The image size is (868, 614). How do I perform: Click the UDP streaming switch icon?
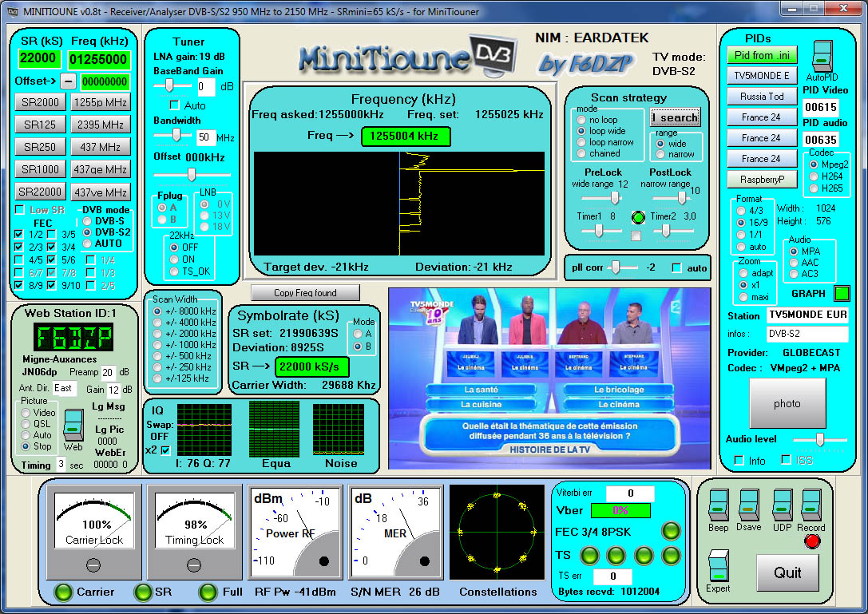[x=781, y=506]
